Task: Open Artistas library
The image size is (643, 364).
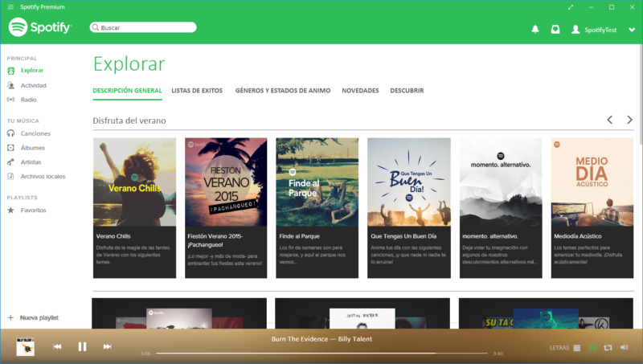Action: [31, 162]
